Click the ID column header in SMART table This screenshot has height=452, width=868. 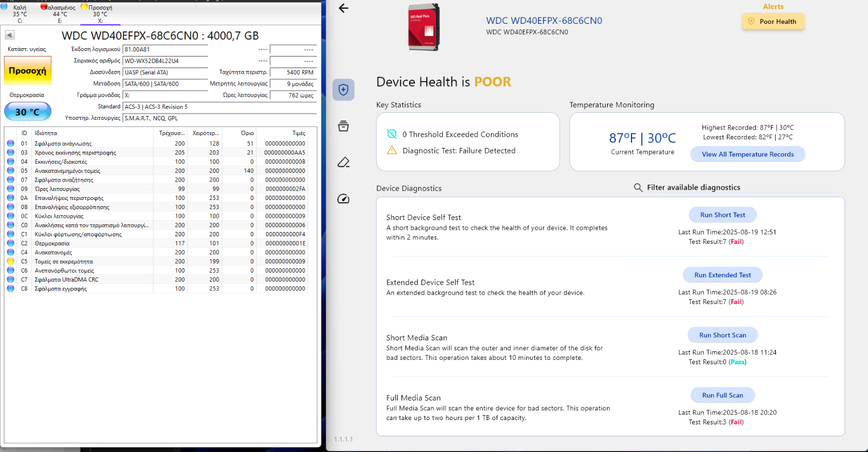pos(24,133)
